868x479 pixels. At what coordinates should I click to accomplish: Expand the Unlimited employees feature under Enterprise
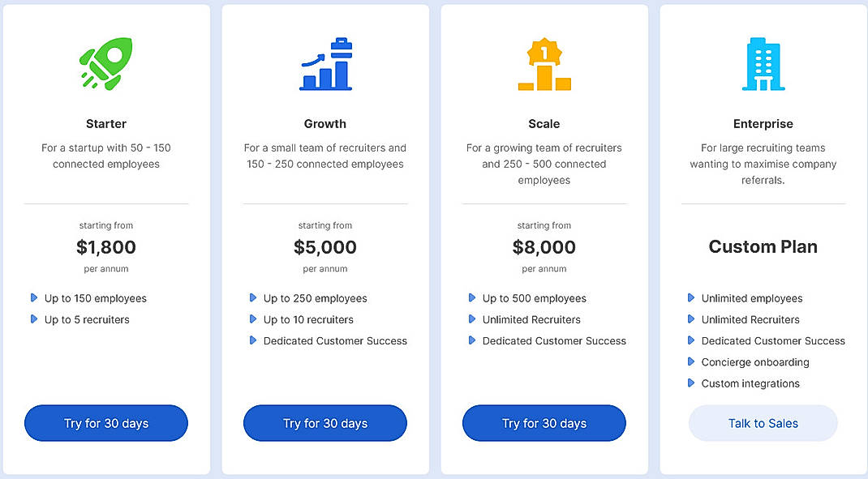(x=751, y=298)
